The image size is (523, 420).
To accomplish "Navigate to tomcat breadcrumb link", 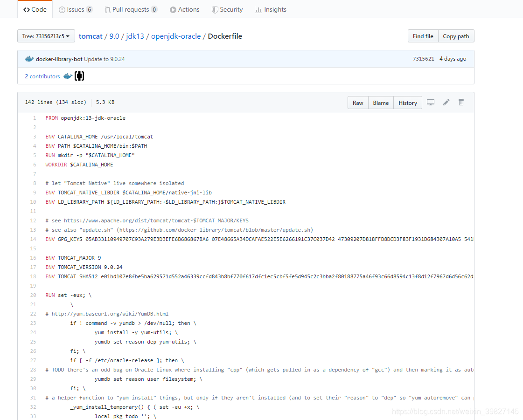I will 91,36.
